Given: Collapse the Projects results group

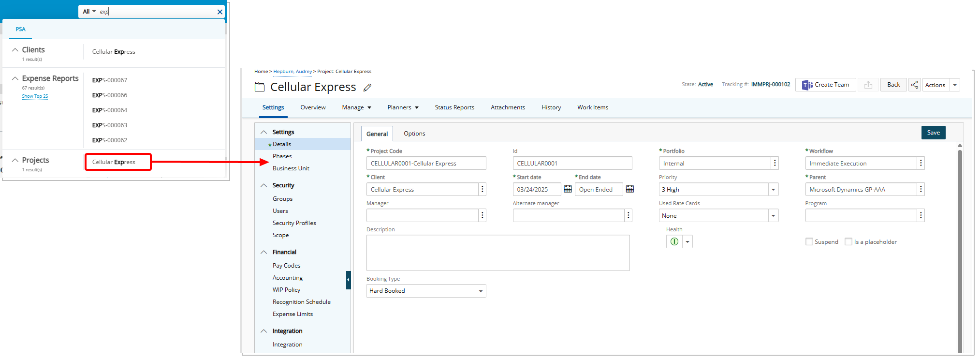Looking at the screenshot, I should click(15, 160).
